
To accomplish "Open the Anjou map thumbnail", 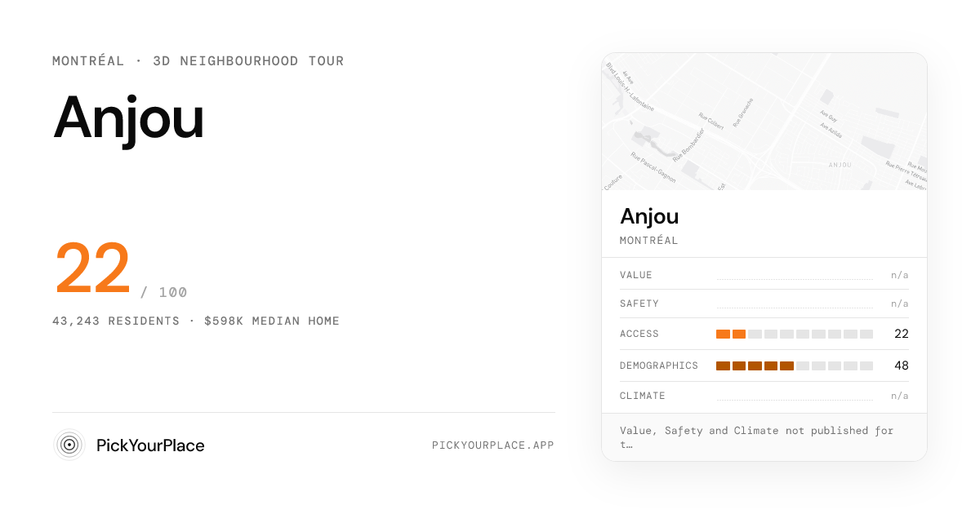I will point(764,122).
